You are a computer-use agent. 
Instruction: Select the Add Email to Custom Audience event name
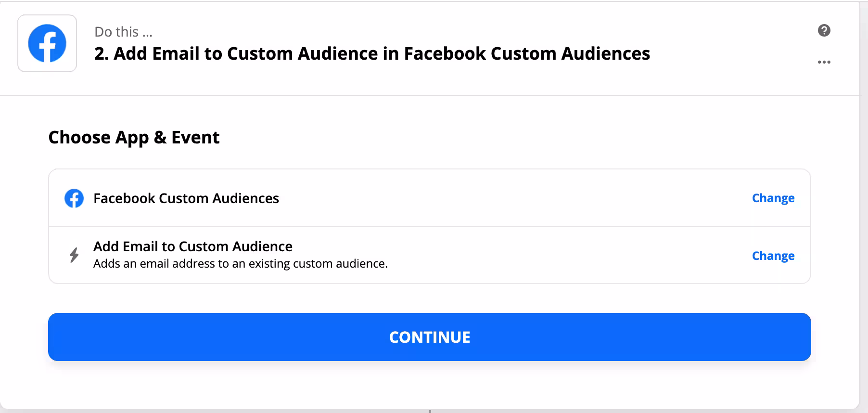(193, 246)
